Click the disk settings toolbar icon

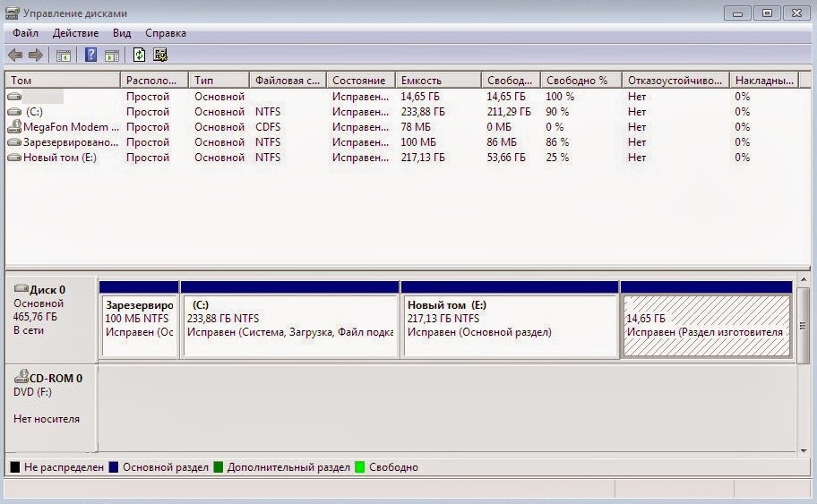160,56
